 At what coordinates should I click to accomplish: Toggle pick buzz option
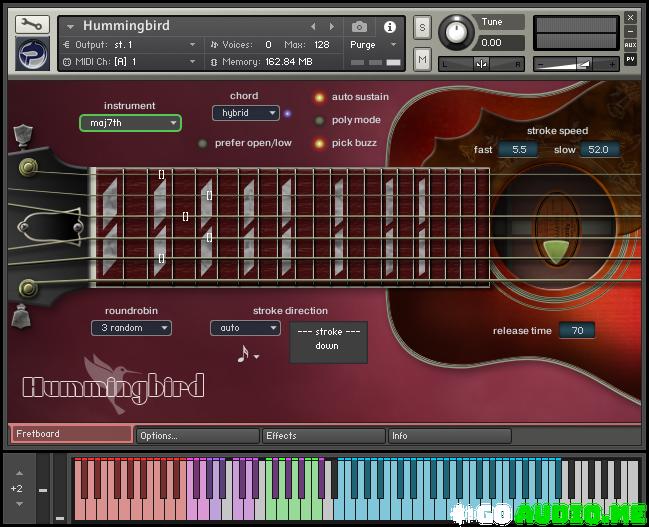(x=319, y=144)
